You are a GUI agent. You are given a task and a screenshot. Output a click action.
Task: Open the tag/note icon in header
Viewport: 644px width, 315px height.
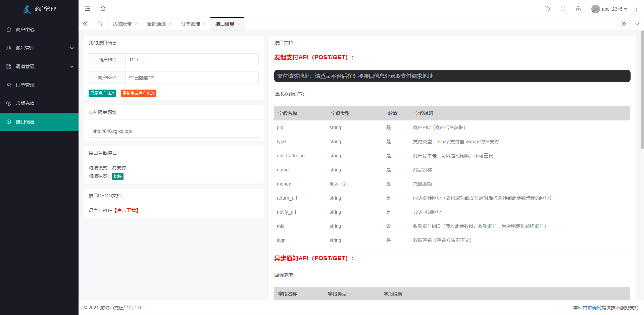click(x=547, y=9)
